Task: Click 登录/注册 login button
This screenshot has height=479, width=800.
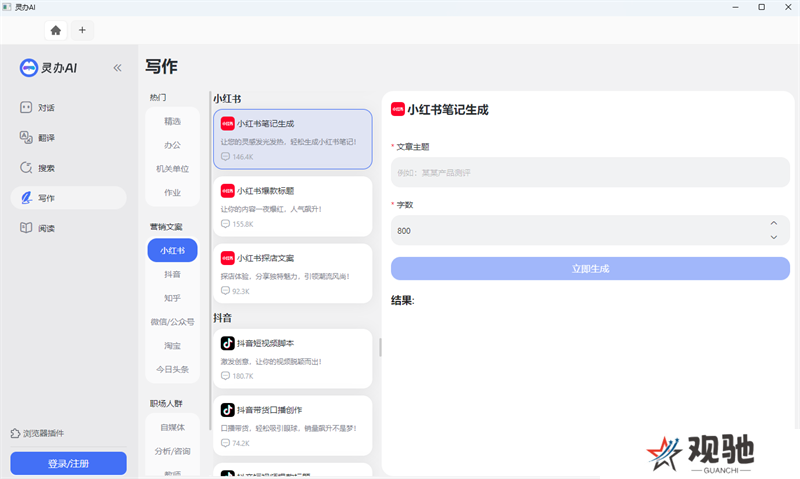Action: click(68, 464)
